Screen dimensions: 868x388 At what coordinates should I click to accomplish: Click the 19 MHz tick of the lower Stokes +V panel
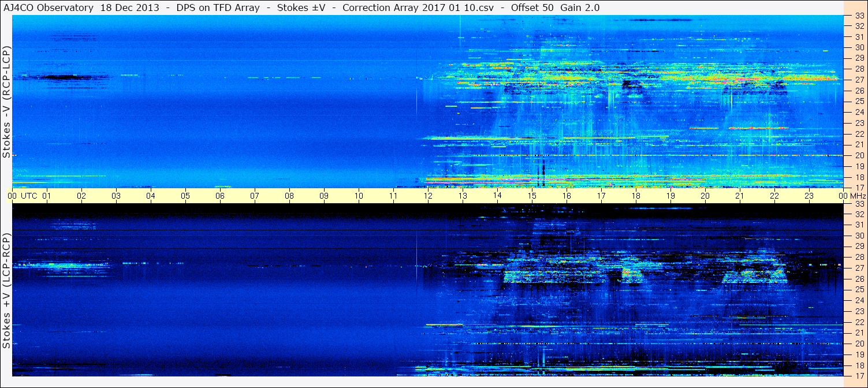859,355
